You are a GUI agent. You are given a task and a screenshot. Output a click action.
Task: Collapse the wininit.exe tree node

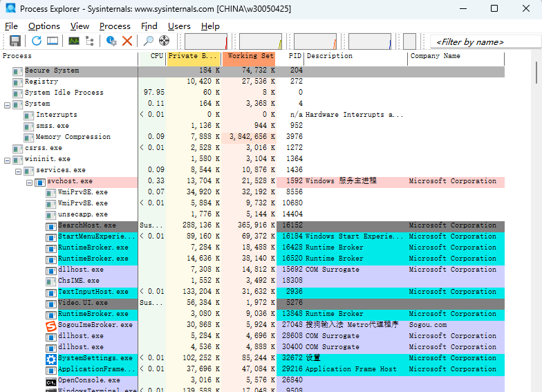(7, 160)
